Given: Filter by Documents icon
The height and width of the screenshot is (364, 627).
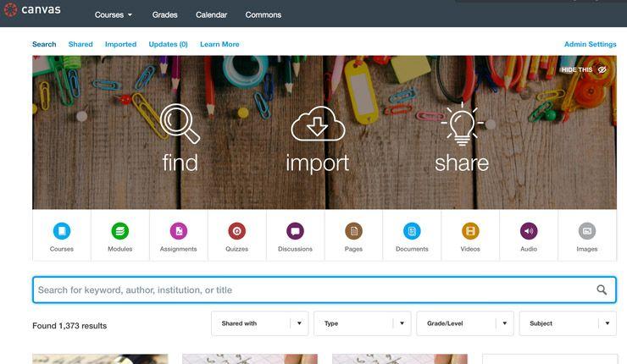Looking at the screenshot, I should click(412, 231).
